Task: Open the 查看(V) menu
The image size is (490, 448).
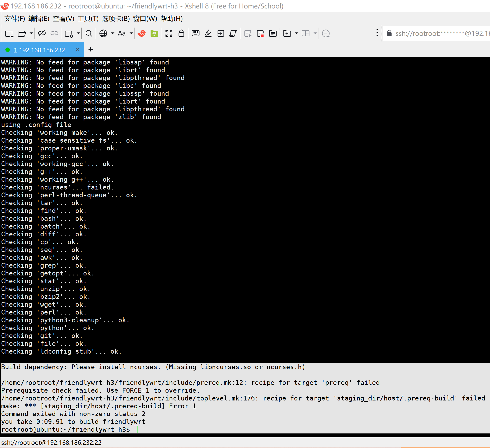Action: point(63,19)
